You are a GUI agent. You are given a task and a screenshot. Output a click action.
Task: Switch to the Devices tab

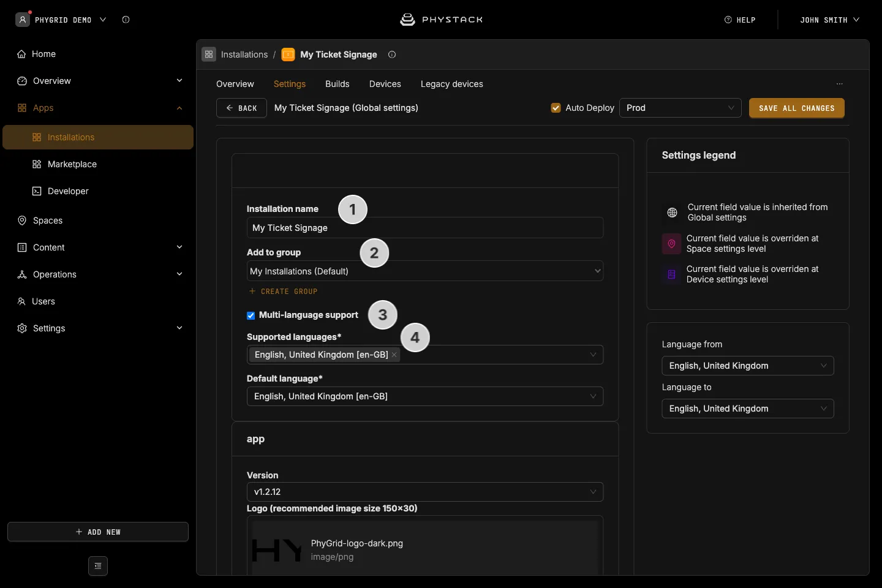(x=385, y=84)
